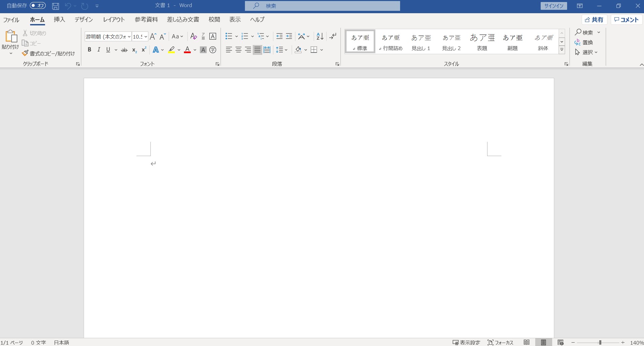This screenshot has width=644, height=346.
Task: Toggle show/hide paragraph marks
Action: click(x=333, y=36)
